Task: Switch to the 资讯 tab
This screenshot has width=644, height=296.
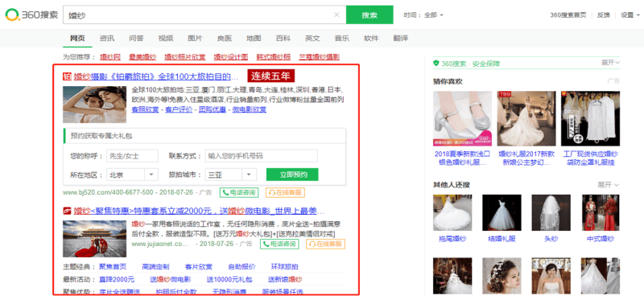Action: pyautogui.click(x=107, y=38)
